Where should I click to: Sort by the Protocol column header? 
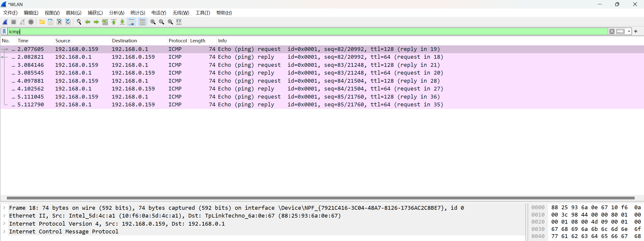(178, 41)
